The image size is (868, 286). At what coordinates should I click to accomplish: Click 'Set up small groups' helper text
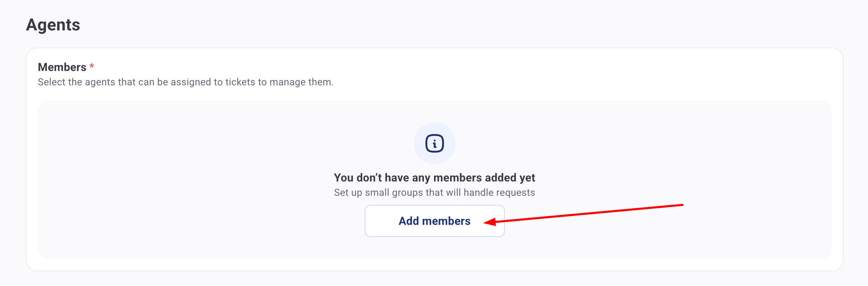click(x=434, y=193)
